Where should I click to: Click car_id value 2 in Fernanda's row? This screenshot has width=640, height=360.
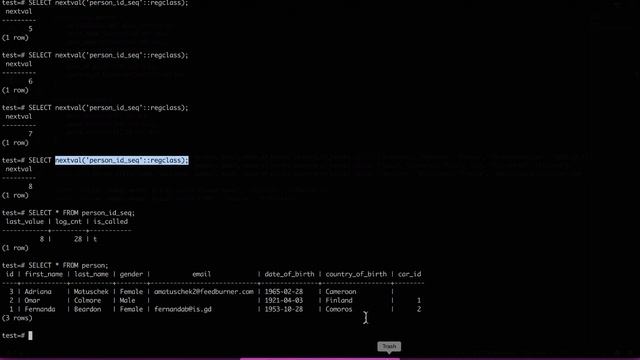click(x=419, y=309)
